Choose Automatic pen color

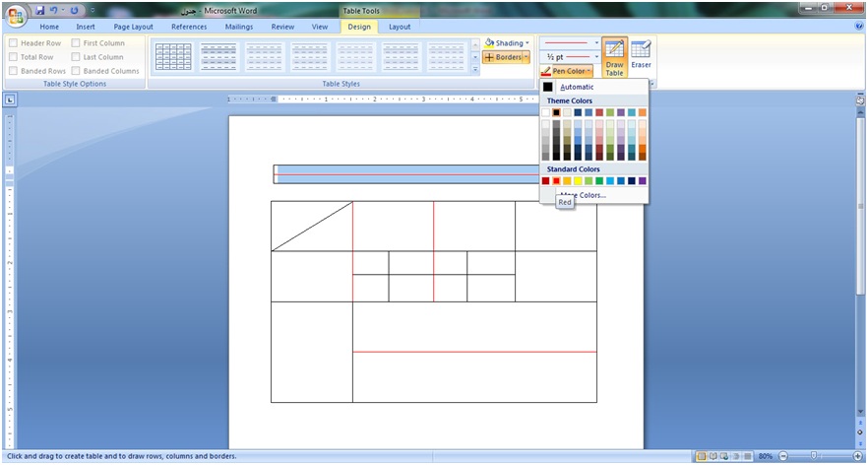[x=594, y=87]
